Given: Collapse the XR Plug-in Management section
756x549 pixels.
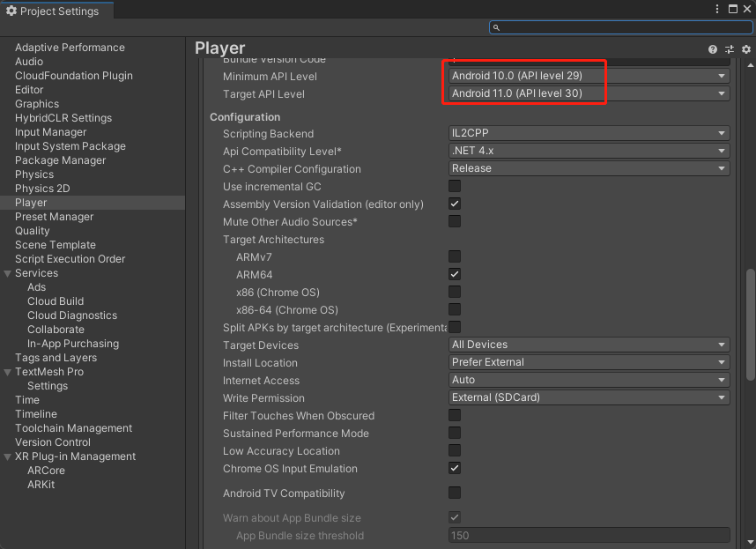Looking at the screenshot, I should 7,457.
